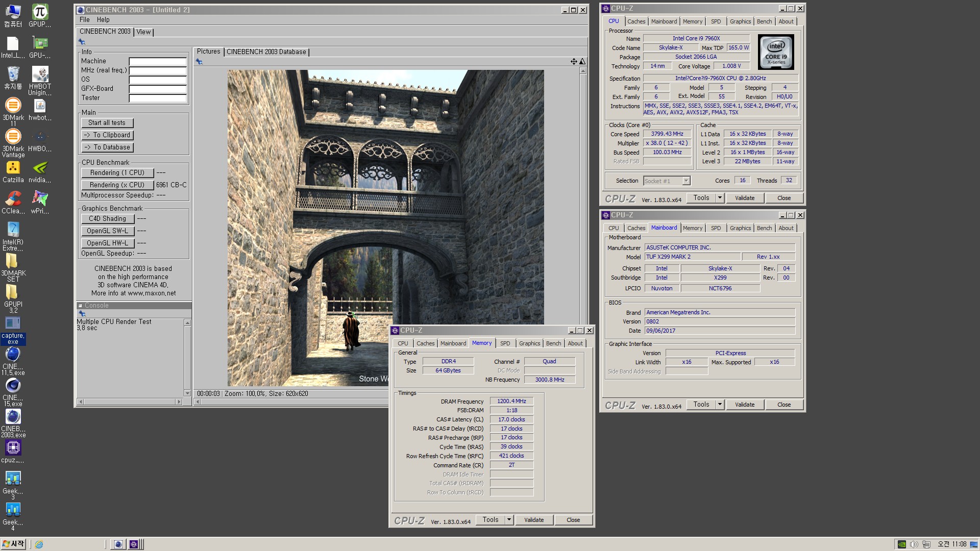Click the To Clipboard button
980x551 pixels.
point(107,135)
